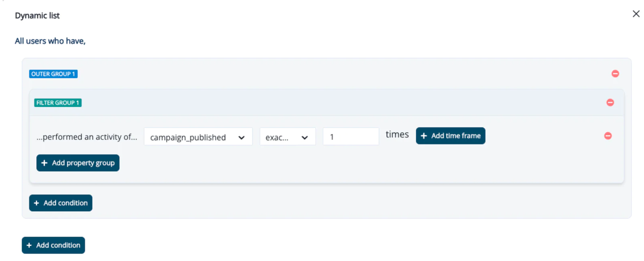Dismiss the Dynamic list dialog
This screenshot has height=261, width=644.
point(636,14)
